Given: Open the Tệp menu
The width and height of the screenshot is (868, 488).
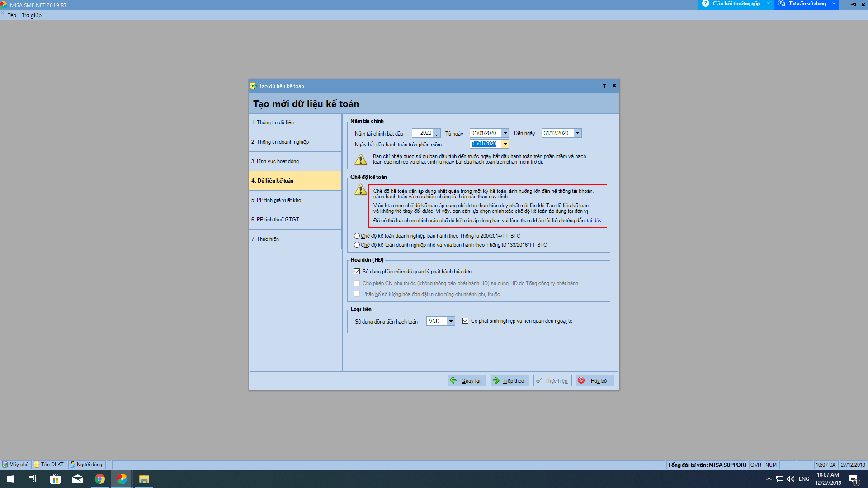Looking at the screenshot, I should (x=12, y=15).
